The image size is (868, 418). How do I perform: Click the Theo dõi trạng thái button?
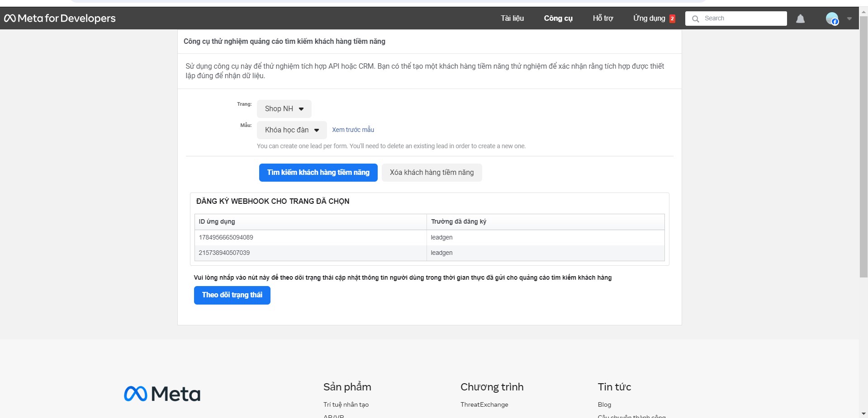pos(232,295)
